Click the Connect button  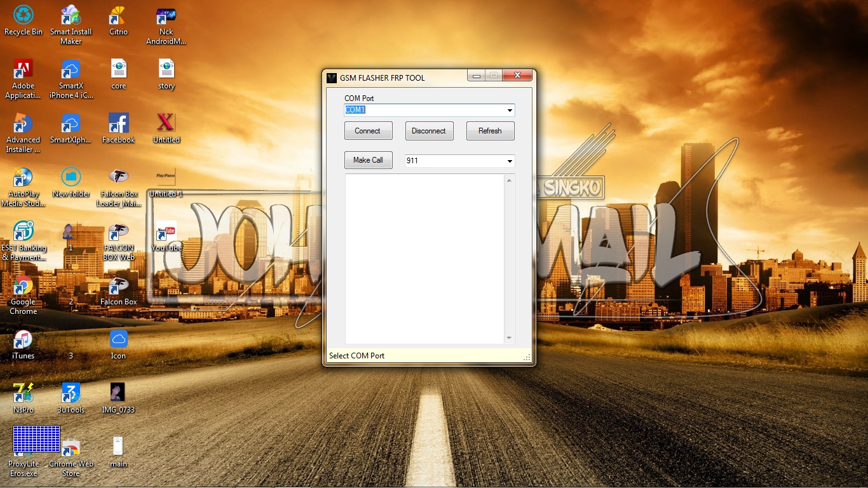(369, 131)
